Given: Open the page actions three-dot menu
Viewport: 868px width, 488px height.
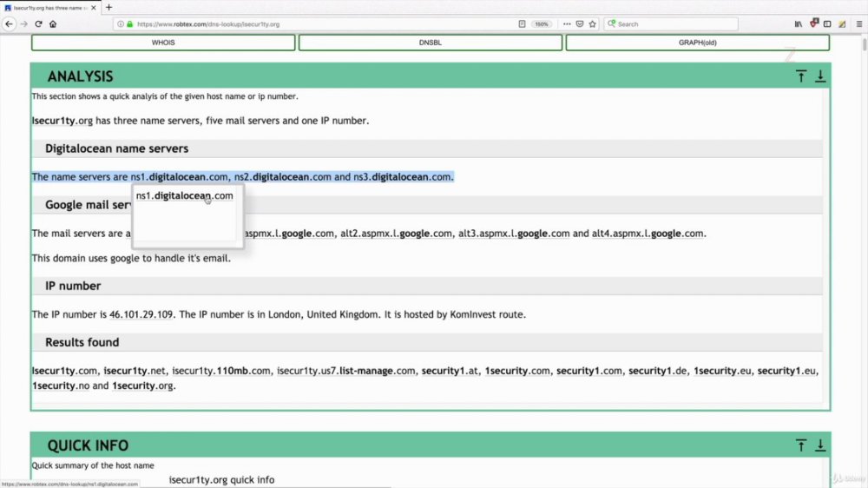Looking at the screenshot, I should click(x=567, y=23).
